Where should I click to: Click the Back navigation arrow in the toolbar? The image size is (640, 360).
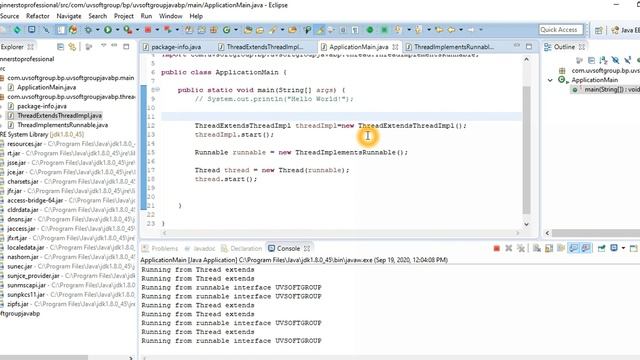(451, 30)
